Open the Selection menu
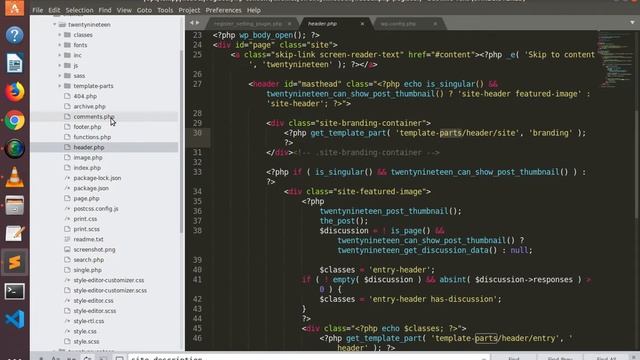The height and width of the screenshot is (360, 640). [x=79, y=10]
